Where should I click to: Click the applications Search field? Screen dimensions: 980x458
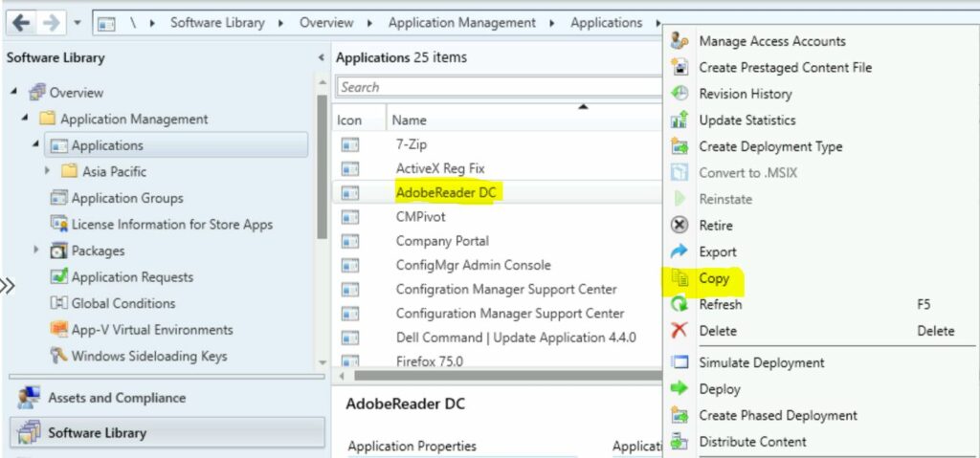click(499, 87)
